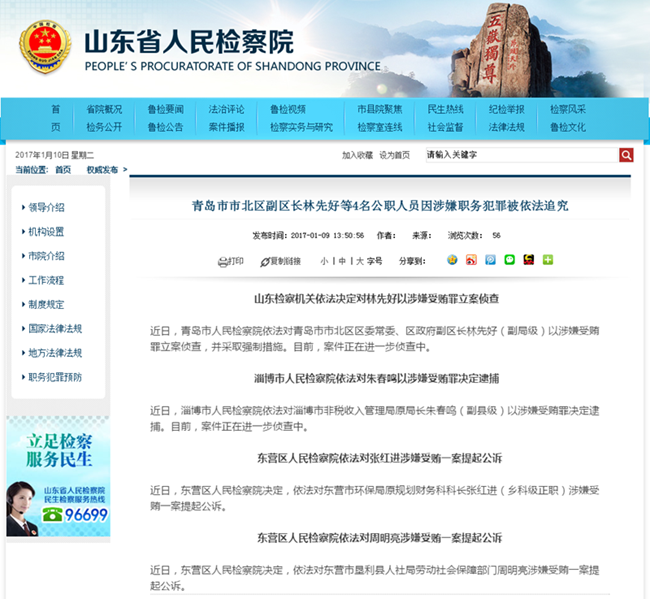
Task: Click 权威发布 in the breadcrumb
Action: (x=101, y=170)
